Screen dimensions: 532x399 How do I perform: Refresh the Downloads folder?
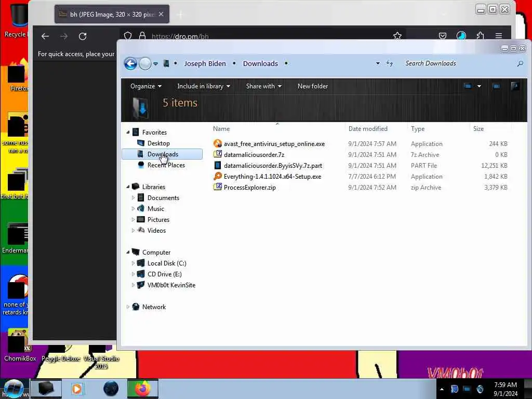click(x=390, y=63)
